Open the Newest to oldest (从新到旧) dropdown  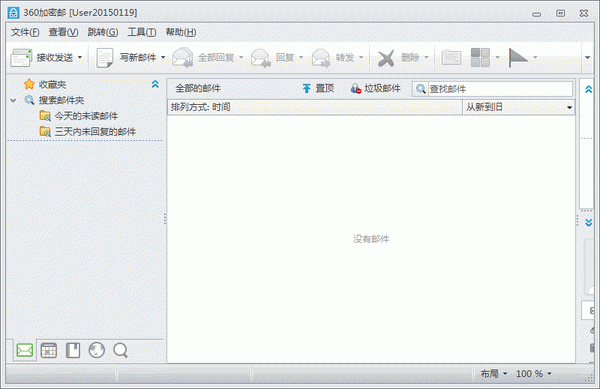[x=518, y=107]
